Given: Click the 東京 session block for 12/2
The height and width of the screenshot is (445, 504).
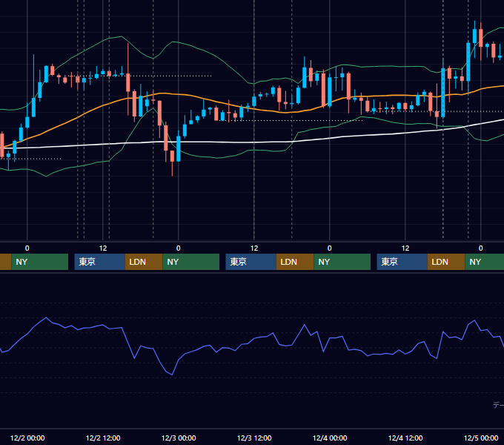Looking at the screenshot, I should [x=99, y=262].
